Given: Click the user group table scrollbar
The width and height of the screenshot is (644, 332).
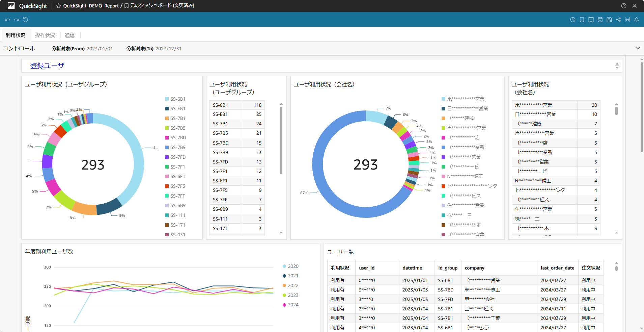Looking at the screenshot, I should 281,140.
